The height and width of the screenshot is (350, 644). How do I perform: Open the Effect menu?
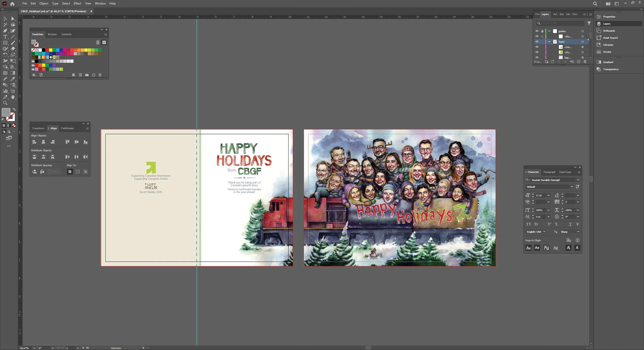77,3
